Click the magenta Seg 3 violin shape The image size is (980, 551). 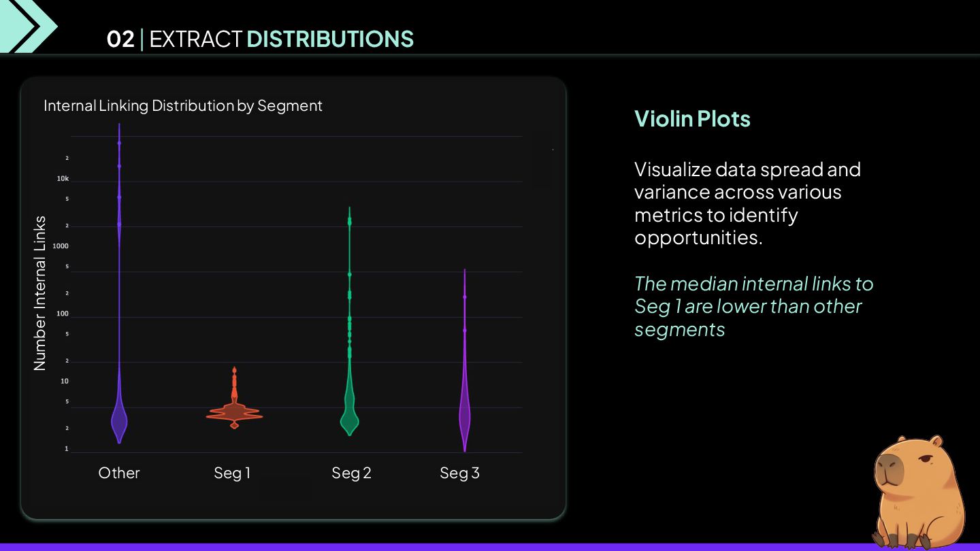point(464,415)
